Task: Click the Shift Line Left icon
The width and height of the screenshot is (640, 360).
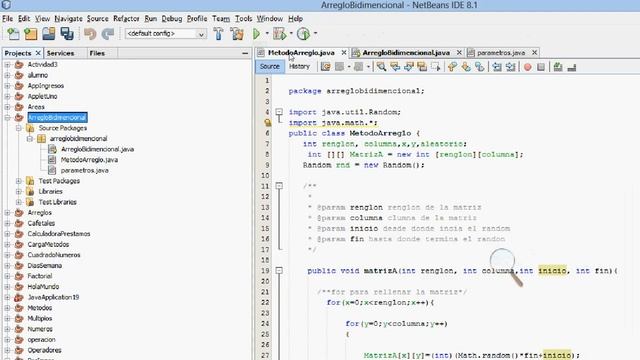Action: (x=497, y=67)
